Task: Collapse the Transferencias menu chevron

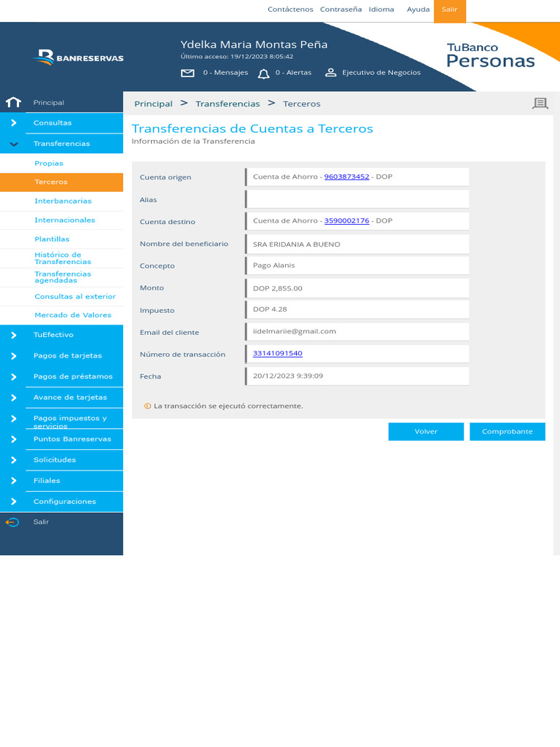Action: click(14, 144)
